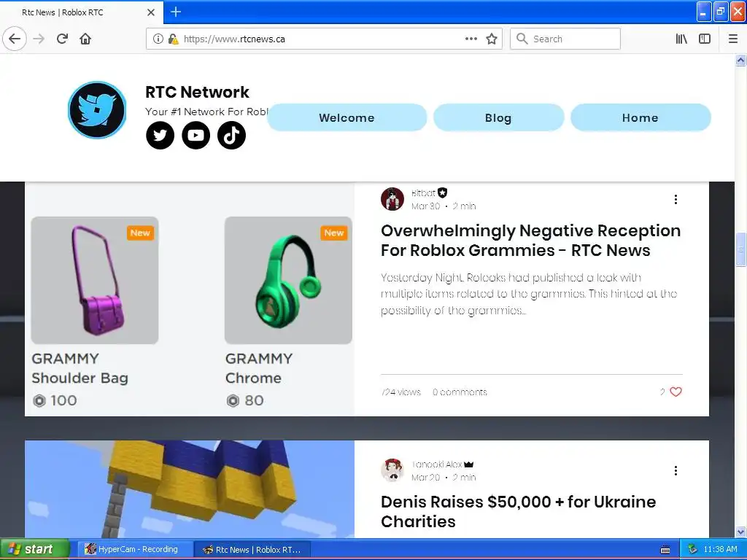Open the browser home page

(x=85, y=39)
